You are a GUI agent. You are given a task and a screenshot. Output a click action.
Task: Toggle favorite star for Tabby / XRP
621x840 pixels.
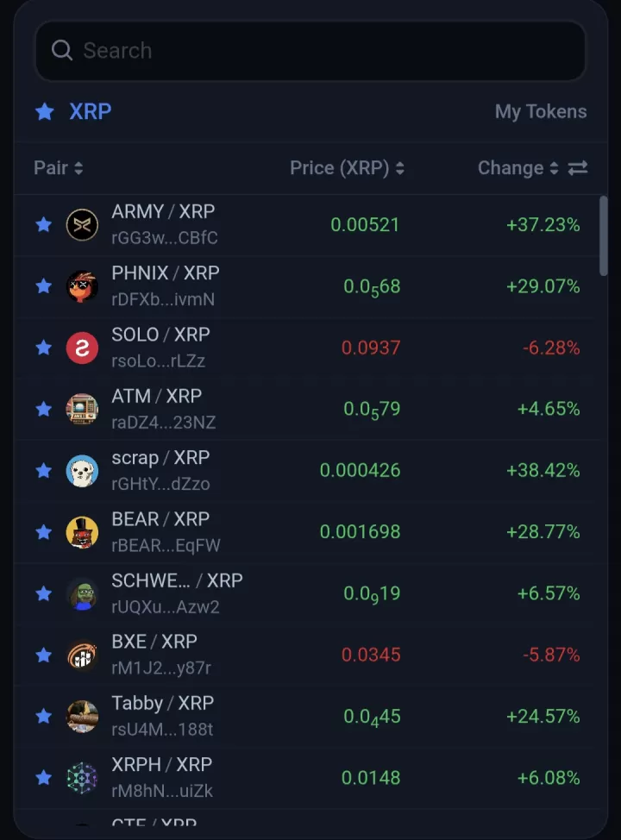[43, 717]
